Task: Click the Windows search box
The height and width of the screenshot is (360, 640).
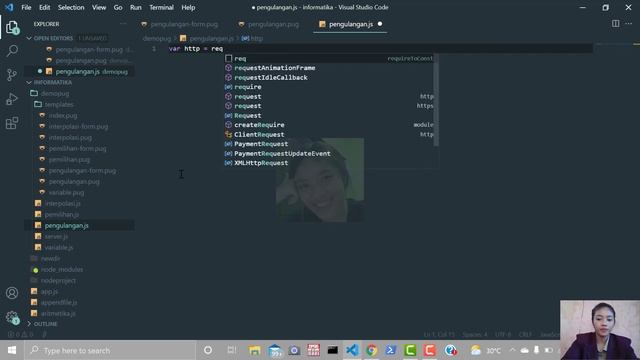Action: [110, 350]
